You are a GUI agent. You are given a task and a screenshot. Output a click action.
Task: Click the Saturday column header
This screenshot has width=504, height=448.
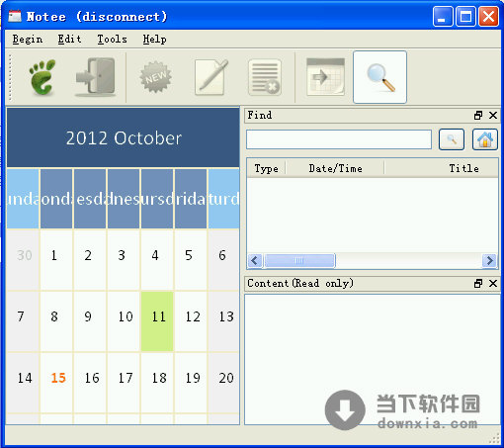point(223,199)
